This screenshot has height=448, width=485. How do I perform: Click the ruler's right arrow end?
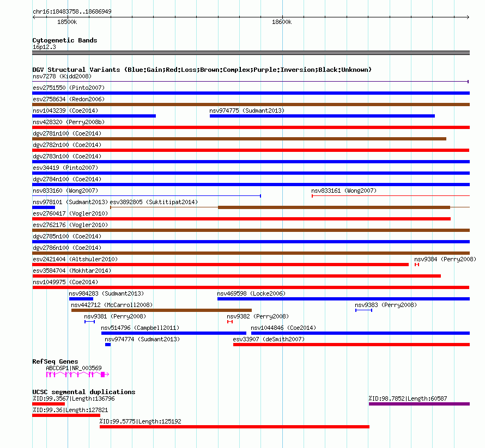click(x=468, y=17)
